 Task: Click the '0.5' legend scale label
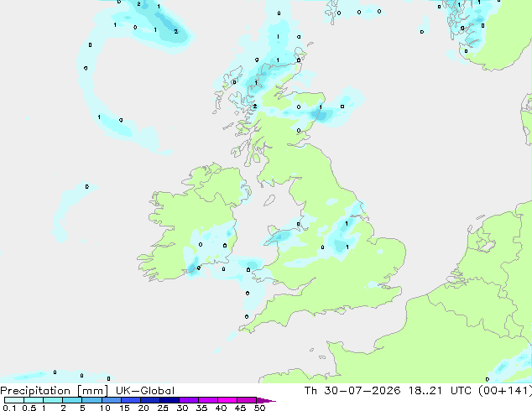pos(29,408)
